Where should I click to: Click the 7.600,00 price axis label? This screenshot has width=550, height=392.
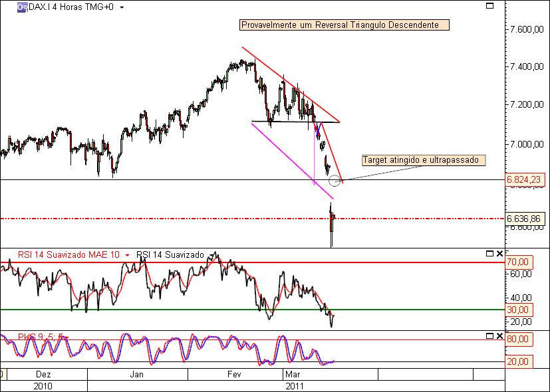[527, 29]
